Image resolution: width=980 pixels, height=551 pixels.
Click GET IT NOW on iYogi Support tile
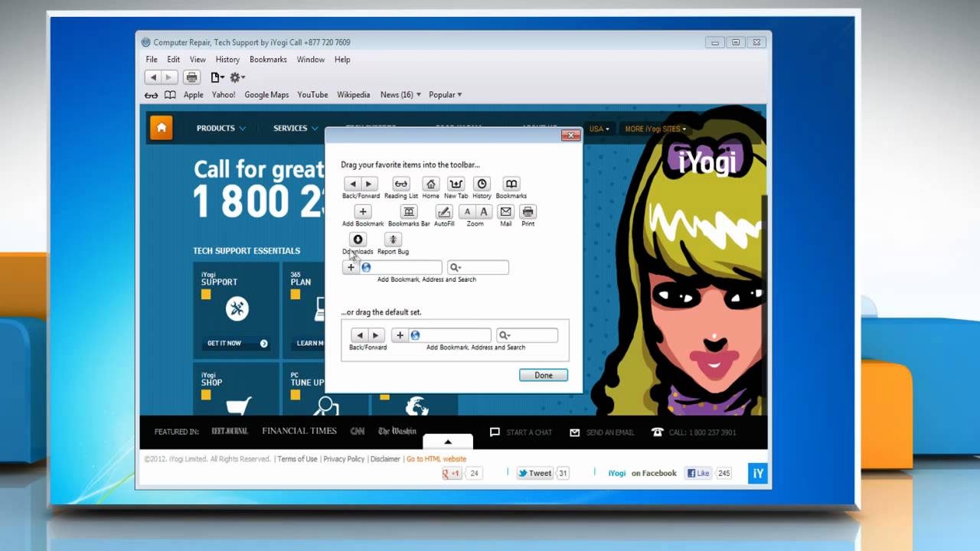point(237,344)
